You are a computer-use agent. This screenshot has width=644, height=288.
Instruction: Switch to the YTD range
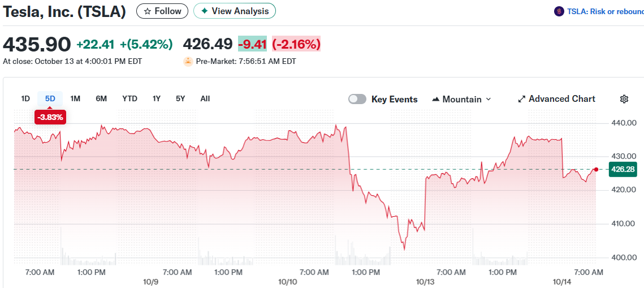pos(129,98)
